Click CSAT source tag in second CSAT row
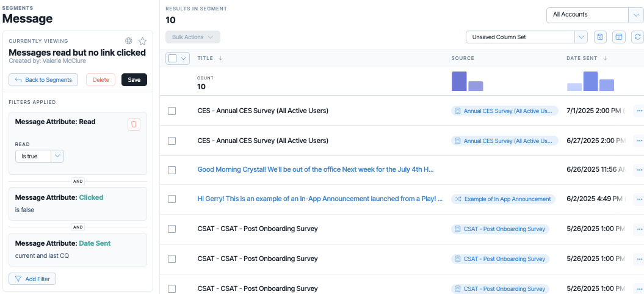The image size is (644, 294). [x=500, y=259]
